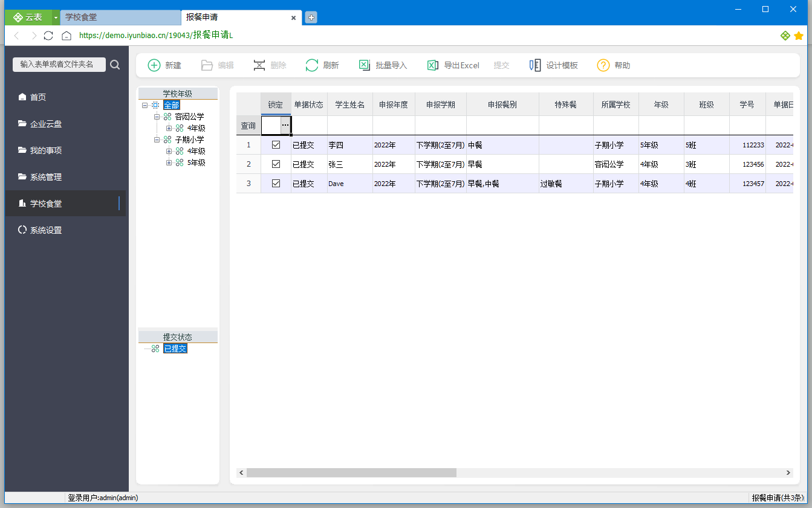
Task: Open the 云表 dropdown arrow
Action: (56, 18)
